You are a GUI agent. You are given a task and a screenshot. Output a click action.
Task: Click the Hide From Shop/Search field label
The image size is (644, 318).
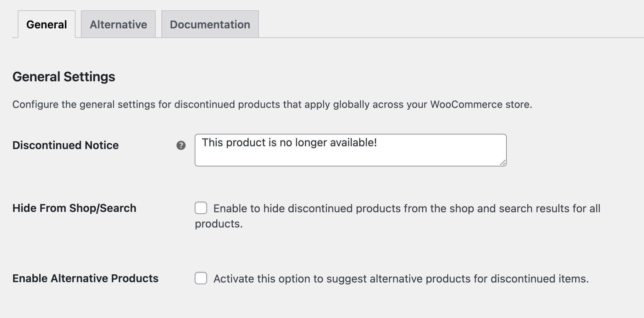[74, 208]
